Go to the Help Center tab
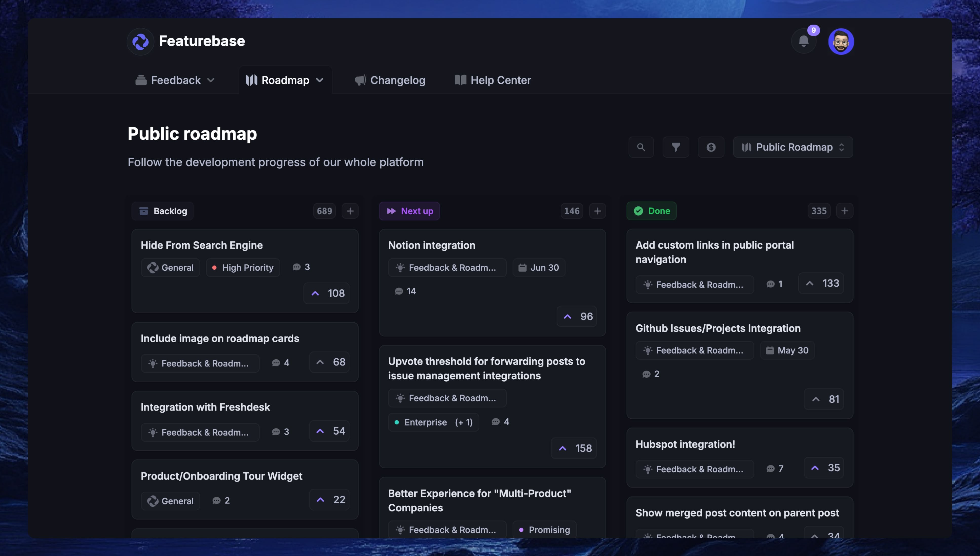This screenshot has height=556, width=980. 493,80
